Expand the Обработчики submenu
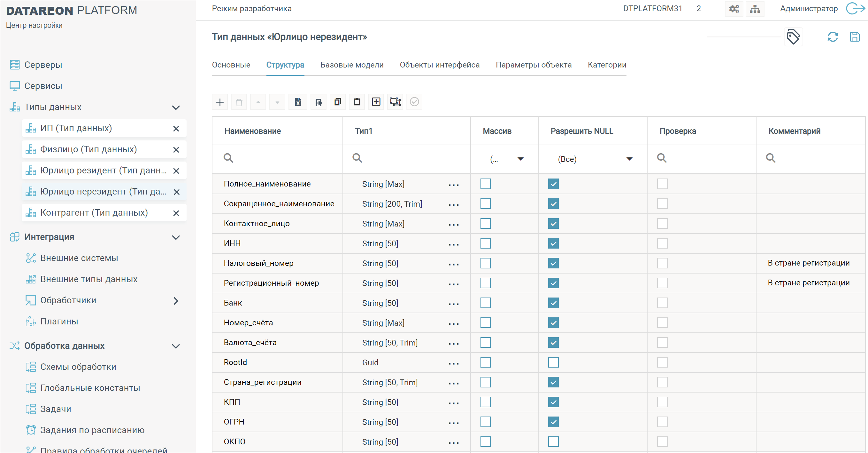 pyautogui.click(x=176, y=300)
